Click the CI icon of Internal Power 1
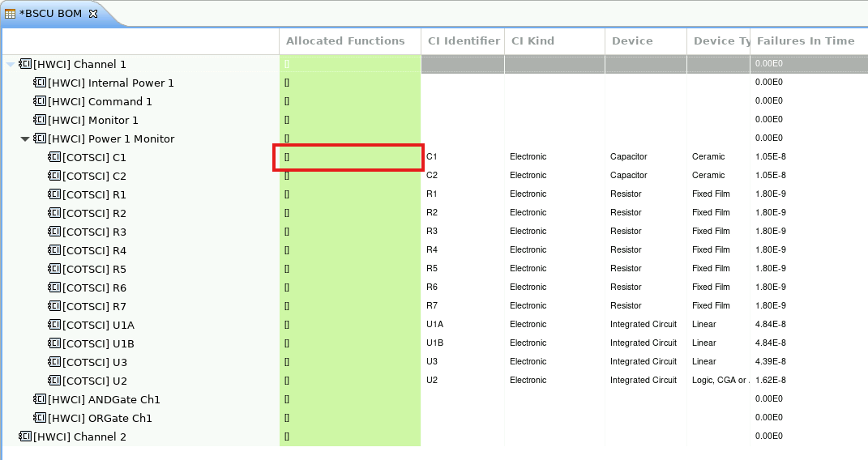Image resolution: width=868 pixels, height=460 pixels. pyautogui.click(x=40, y=83)
